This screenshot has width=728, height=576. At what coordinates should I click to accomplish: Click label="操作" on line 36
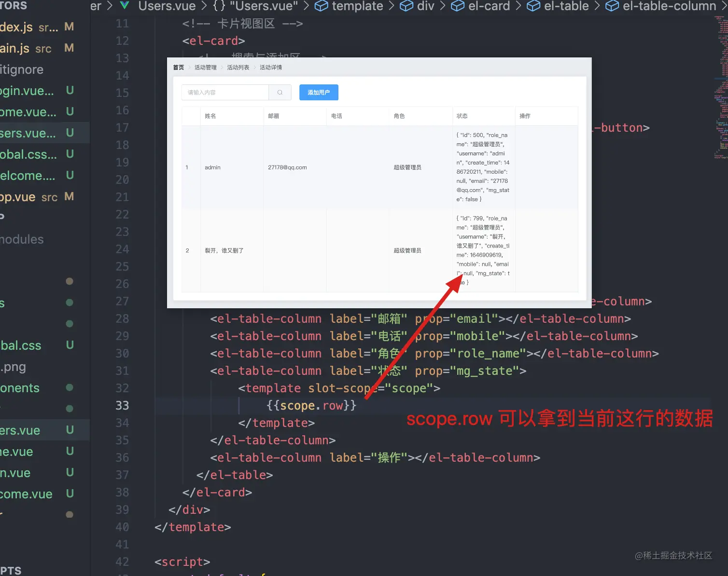point(369,458)
